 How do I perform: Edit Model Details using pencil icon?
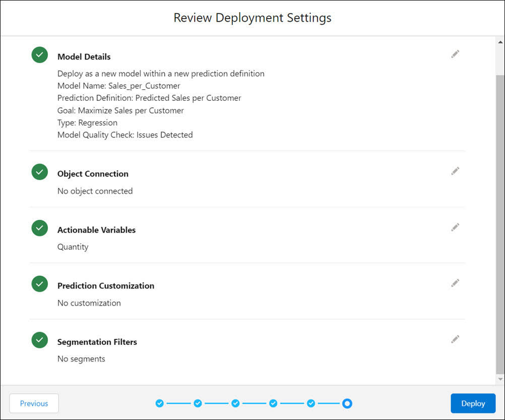pos(455,54)
